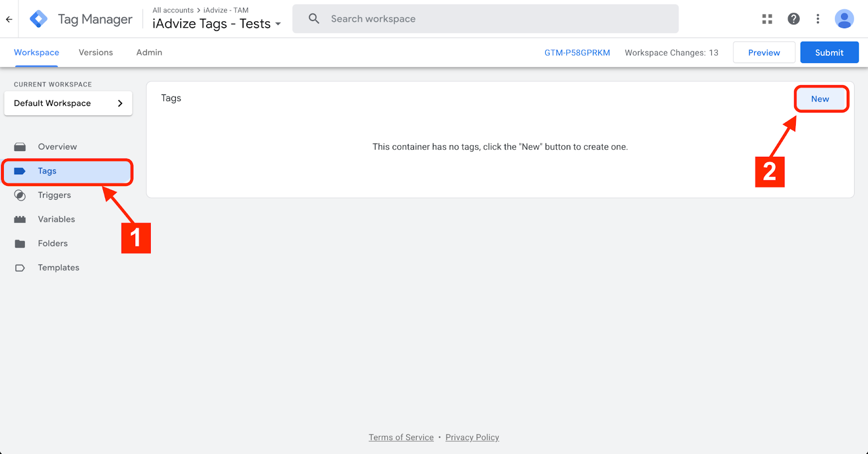Click the back arrow icon
This screenshot has height=454, width=868.
(9, 19)
